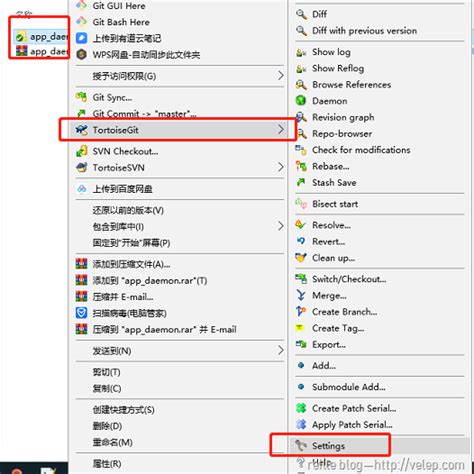The image size is (474, 474).
Task: Click the Git Sync icon
Action: 82,97
